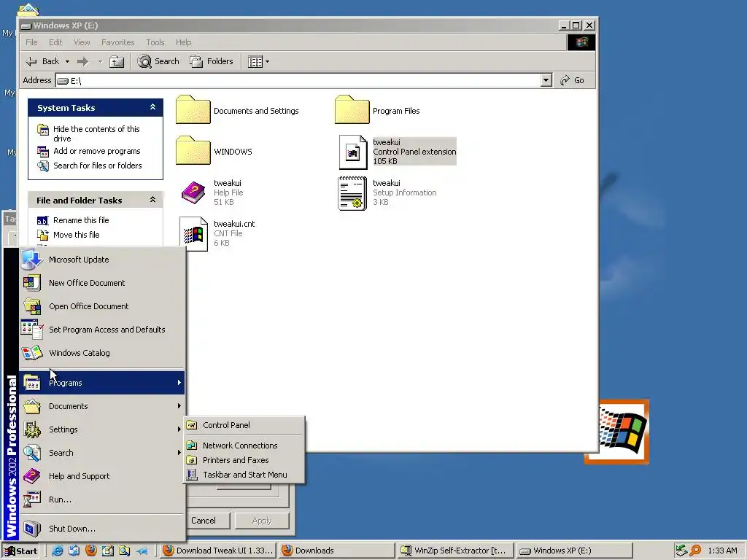Screen dimensions: 747x560
Task: Click the Documents folder icon in Start menu
Action: [32, 406]
